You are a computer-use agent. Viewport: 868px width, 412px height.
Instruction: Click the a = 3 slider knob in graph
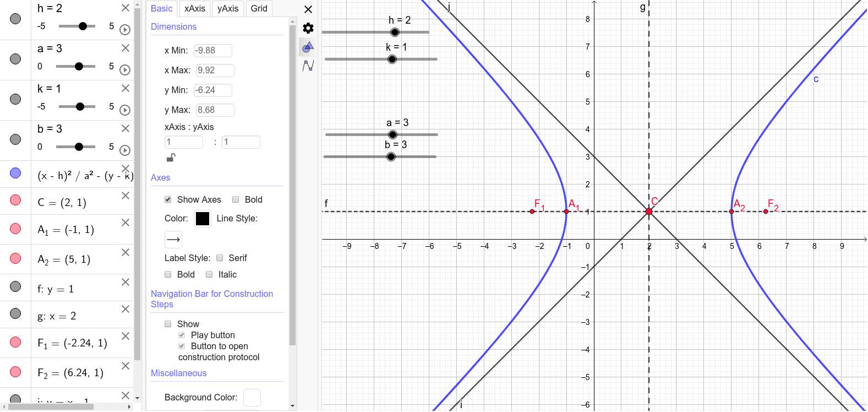(392, 134)
